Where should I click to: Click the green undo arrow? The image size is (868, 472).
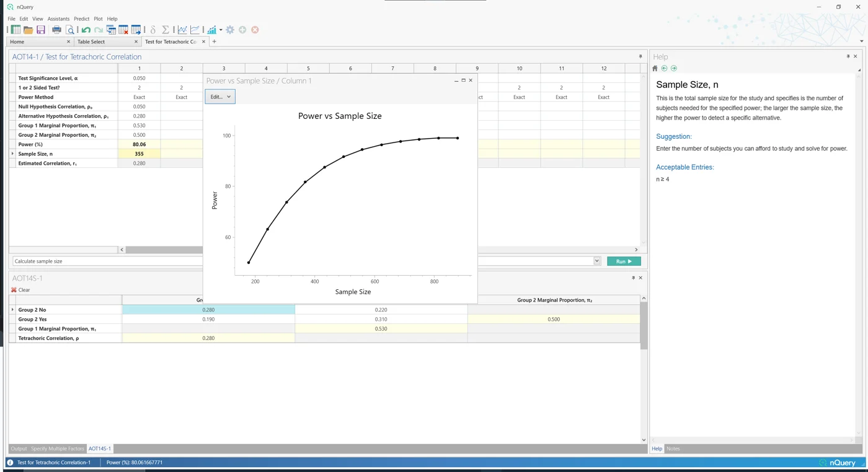(x=86, y=30)
